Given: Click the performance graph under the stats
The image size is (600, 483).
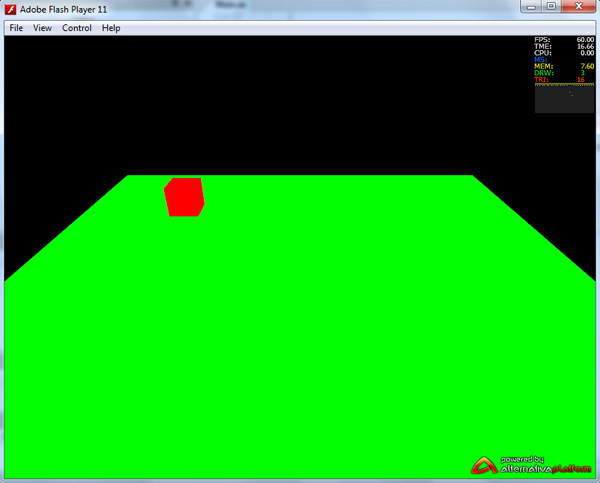Looking at the screenshot, I should click(x=564, y=98).
